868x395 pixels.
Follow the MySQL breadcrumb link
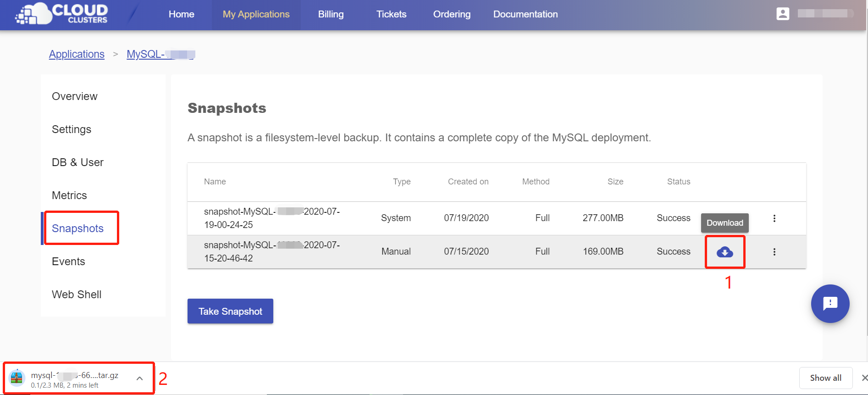pyautogui.click(x=161, y=54)
